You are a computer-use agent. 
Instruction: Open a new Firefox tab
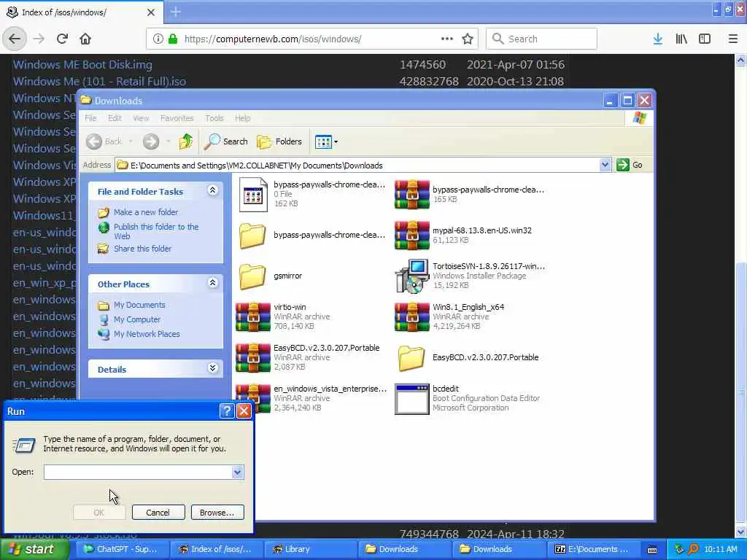[x=176, y=12]
